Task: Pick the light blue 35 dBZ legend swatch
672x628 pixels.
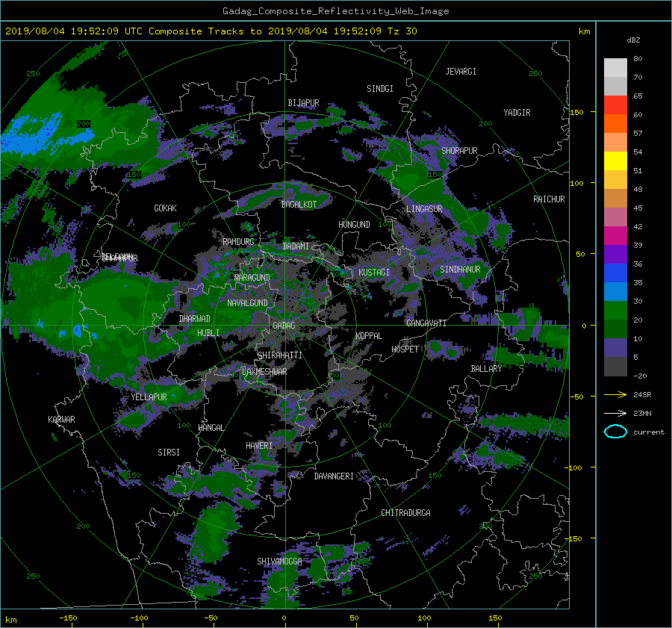Action: coord(615,292)
